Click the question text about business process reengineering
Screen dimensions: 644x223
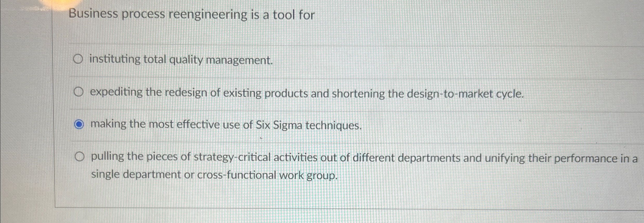click(193, 14)
